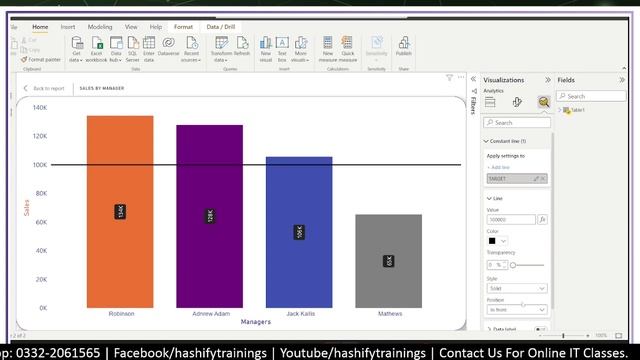Open More options ellipsis on visual
This screenshot has width=640, height=360.
click(x=461, y=77)
